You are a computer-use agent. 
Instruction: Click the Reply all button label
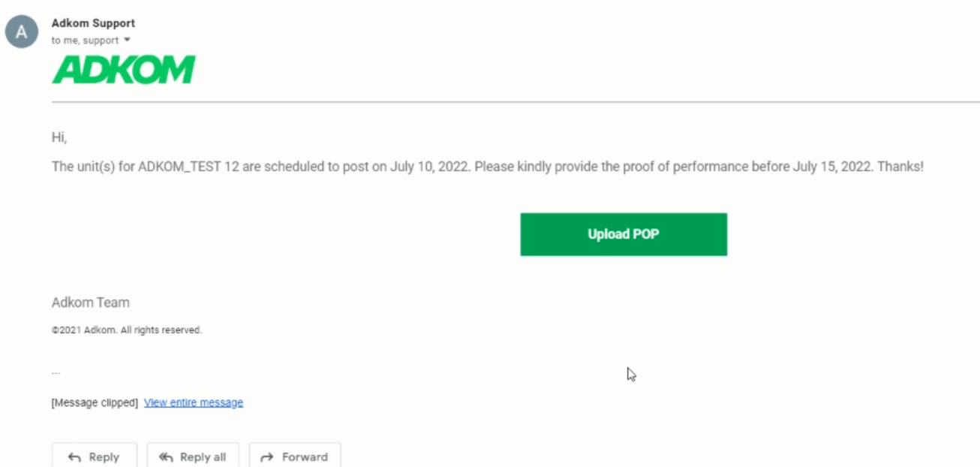coord(203,456)
